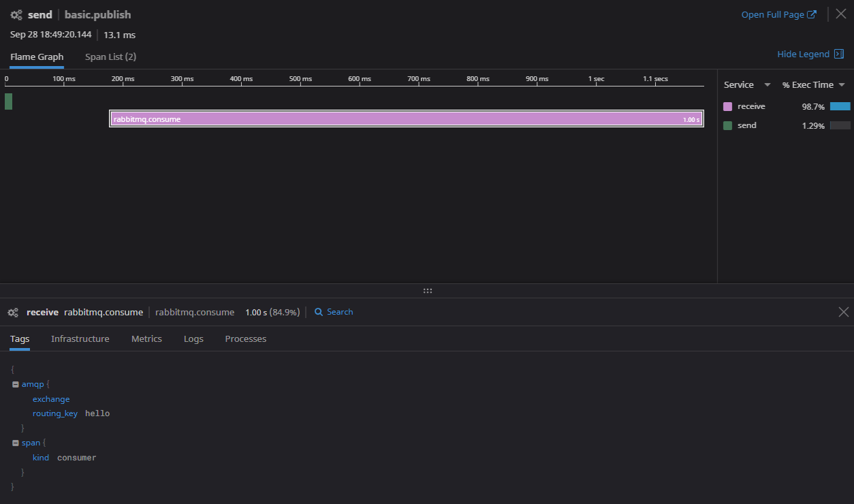
Task: Click the exchange tag key
Action: pyautogui.click(x=51, y=398)
